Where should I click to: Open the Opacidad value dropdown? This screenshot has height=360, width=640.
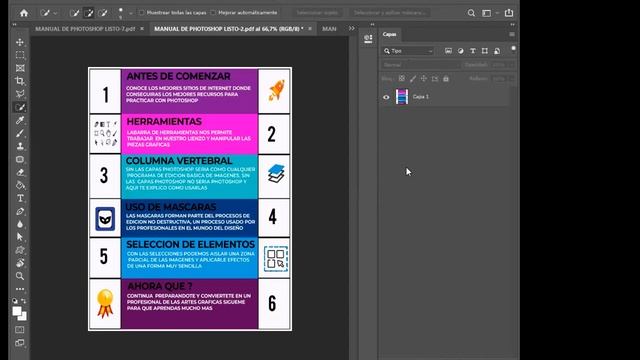pos(511,65)
